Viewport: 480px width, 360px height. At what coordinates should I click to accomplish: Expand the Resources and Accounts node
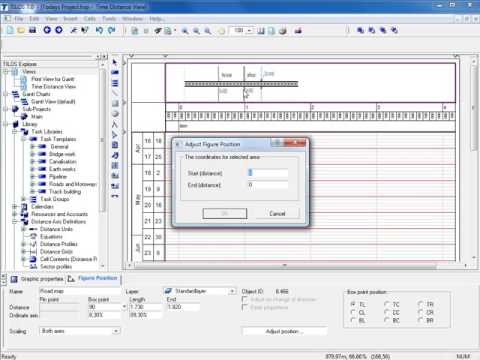click(x=15, y=214)
